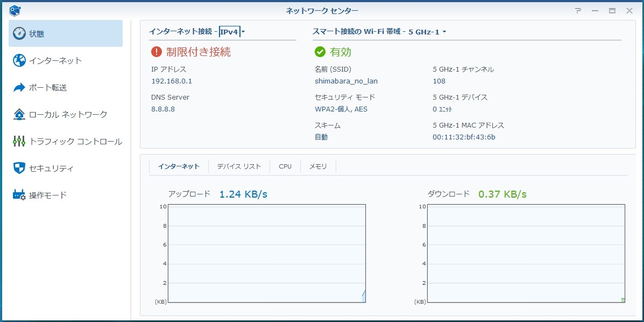Click the upload traffic graph area

coord(266,253)
